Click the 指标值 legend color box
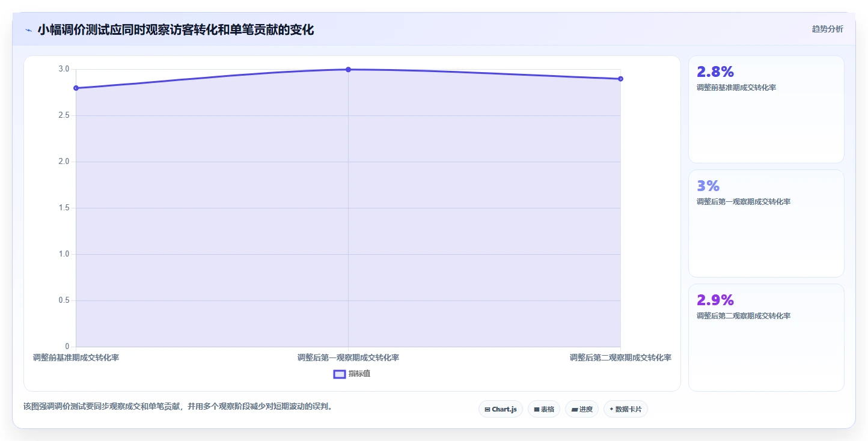Image resolution: width=868 pixels, height=441 pixels. (340, 374)
